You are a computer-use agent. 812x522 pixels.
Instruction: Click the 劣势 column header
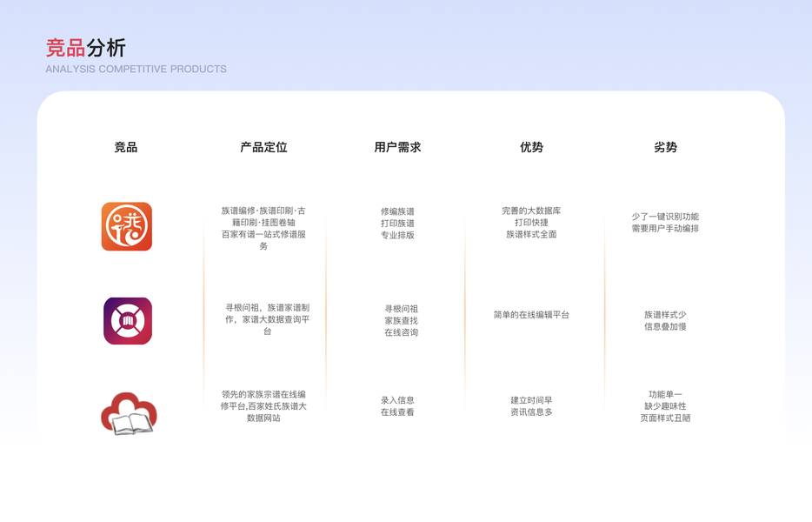coord(665,147)
